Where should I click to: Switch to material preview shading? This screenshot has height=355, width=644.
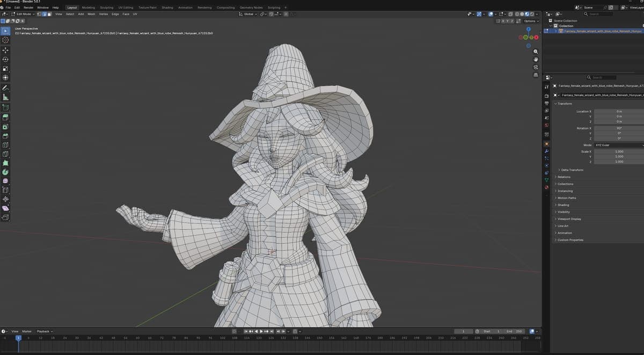click(527, 14)
